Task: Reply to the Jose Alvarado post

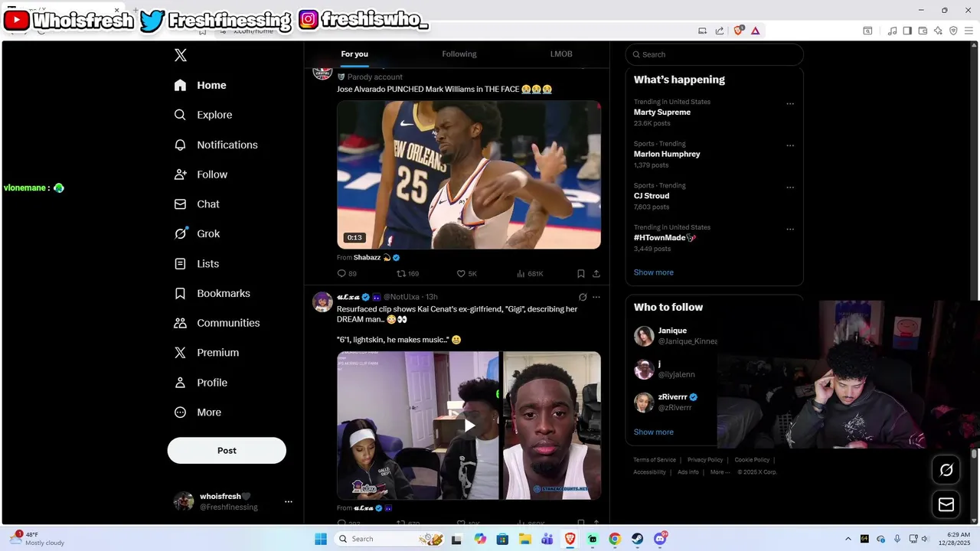Action: 347,273
